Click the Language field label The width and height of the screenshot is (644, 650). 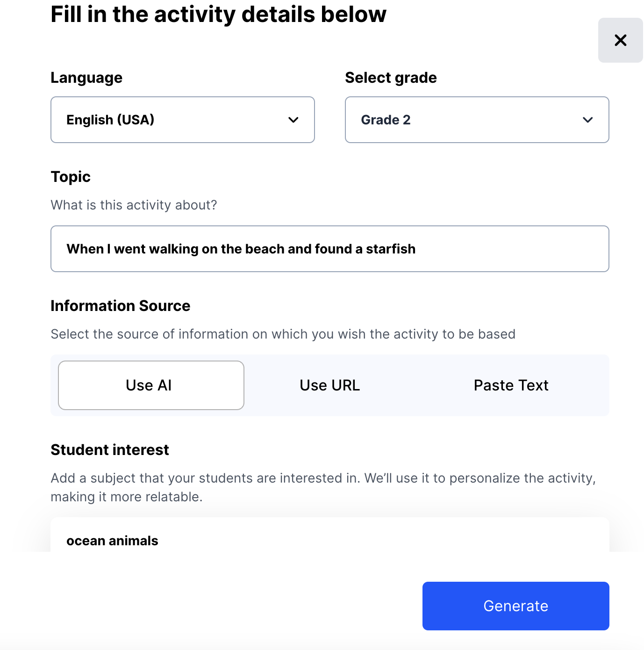pos(86,78)
